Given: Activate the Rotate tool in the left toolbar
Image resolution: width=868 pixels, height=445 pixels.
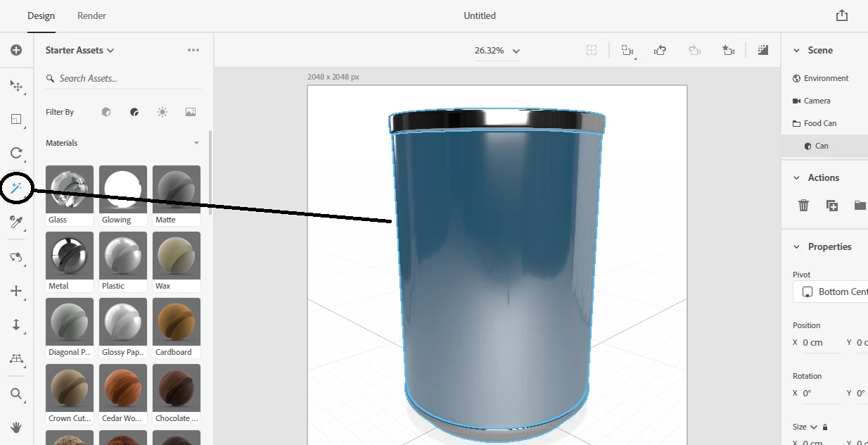Looking at the screenshot, I should (16, 153).
